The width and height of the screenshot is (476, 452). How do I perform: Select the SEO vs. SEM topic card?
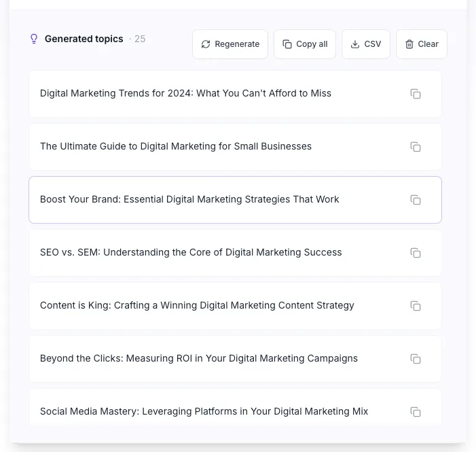pos(235,253)
